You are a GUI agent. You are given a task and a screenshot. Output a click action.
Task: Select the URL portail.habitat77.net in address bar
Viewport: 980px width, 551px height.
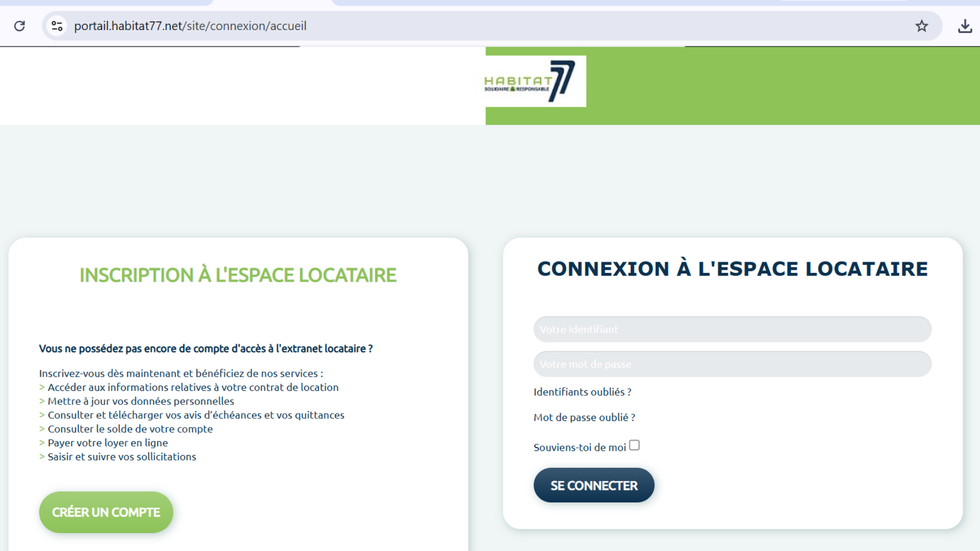(x=190, y=26)
